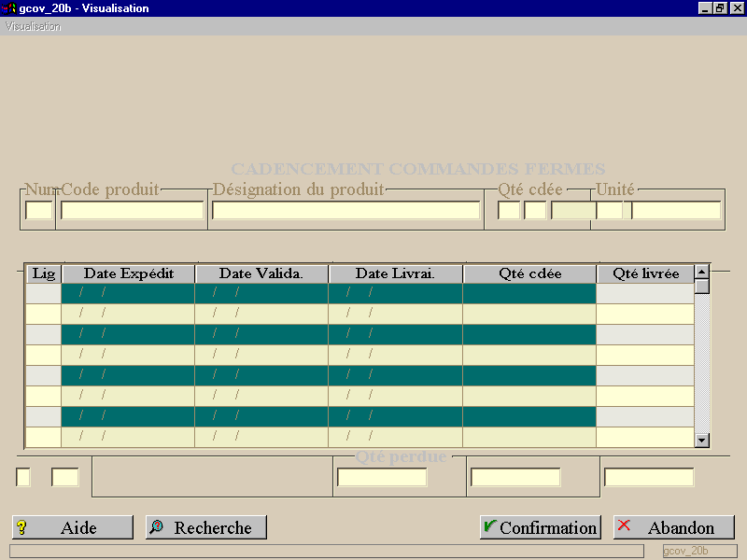Select first row Date Livrai. cell

coord(395,293)
